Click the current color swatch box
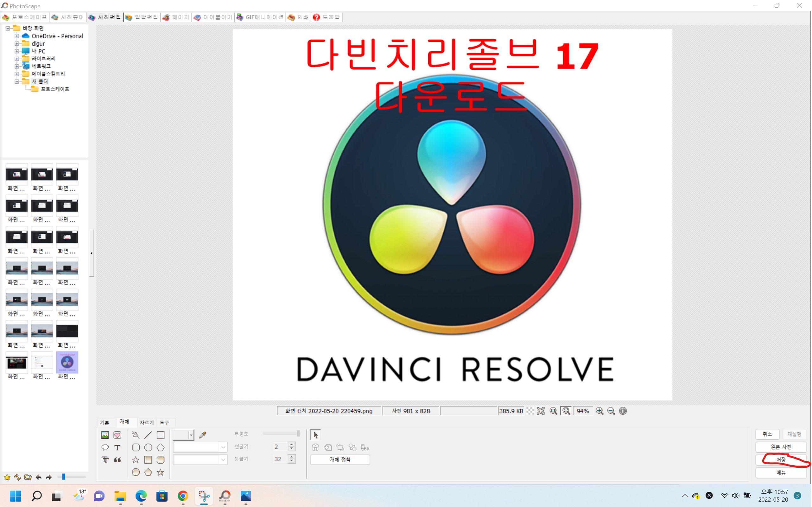812x507 pixels. 181,435
